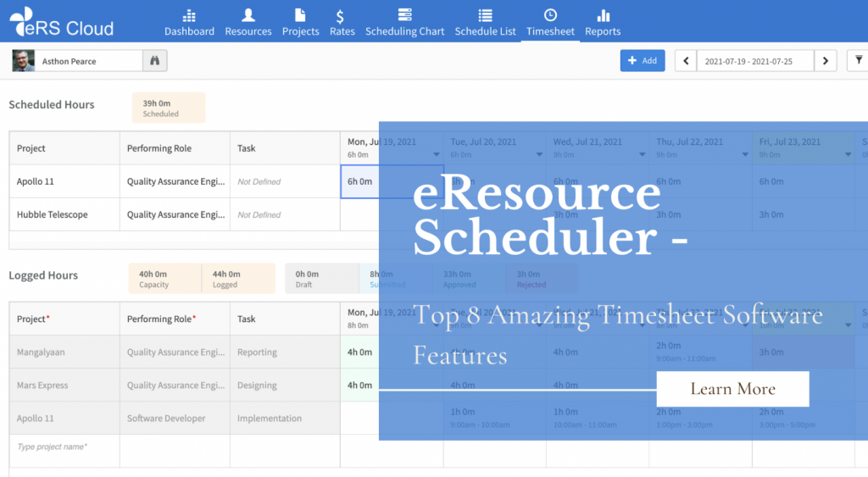Switch to the Scheduling Chart tab
The height and width of the screenshot is (477, 868).
pyautogui.click(x=404, y=23)
